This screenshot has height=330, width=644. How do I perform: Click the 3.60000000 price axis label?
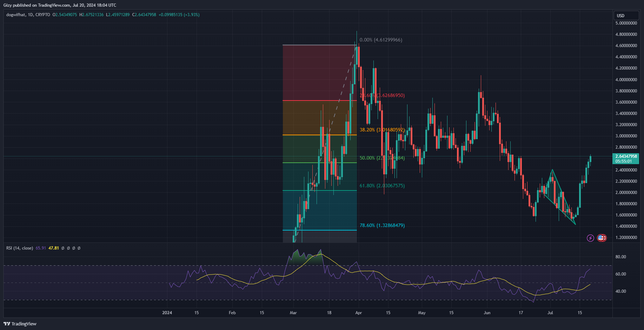626,102
